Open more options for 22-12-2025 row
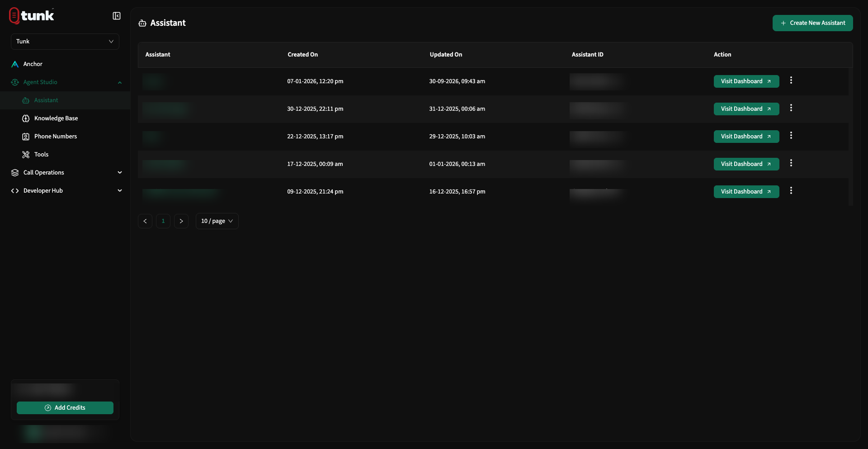Image resolution: width=868 pixels, height=449 pixels. pyautogui.click(x=791, y=136)
